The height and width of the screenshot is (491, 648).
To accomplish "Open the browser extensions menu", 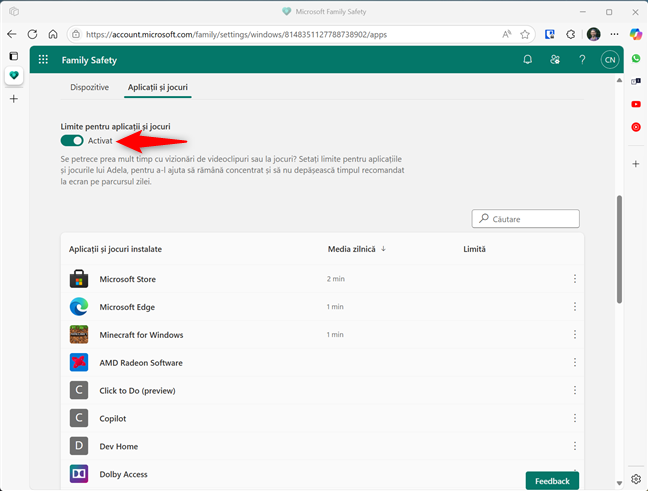I will tap(571, 34).
